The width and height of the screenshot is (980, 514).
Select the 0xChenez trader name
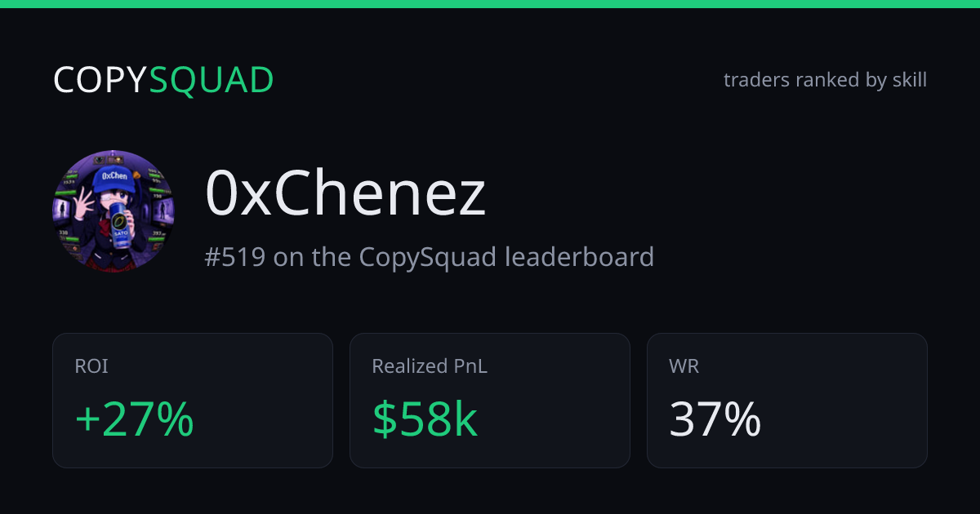(345, 194)
